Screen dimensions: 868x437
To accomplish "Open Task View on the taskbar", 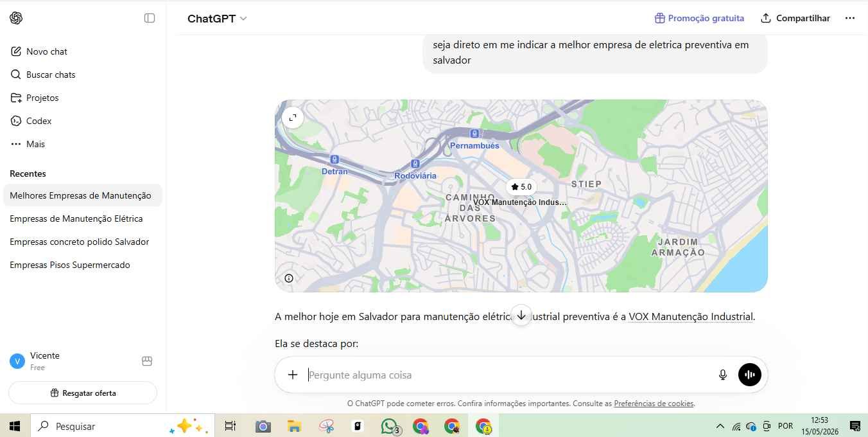I will [x=230, y=426].
